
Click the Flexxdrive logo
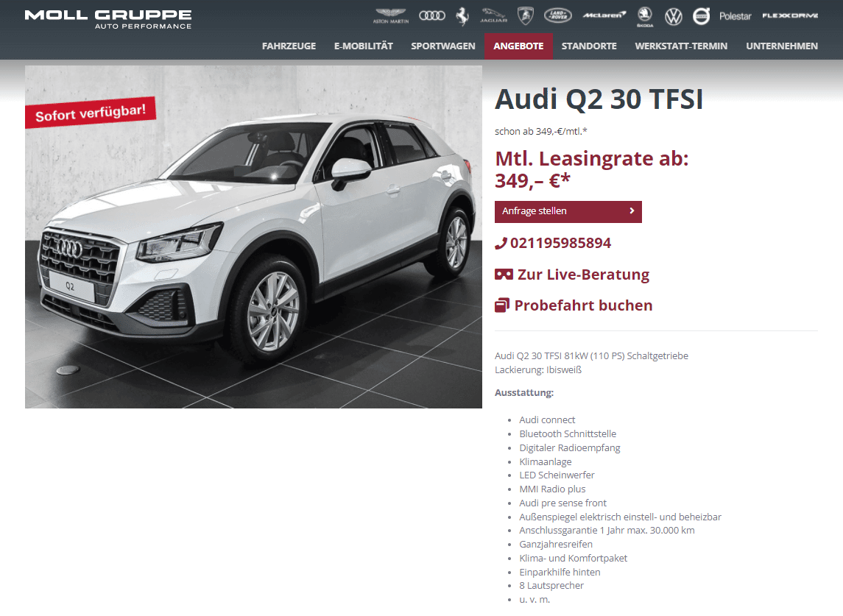[790, 15]
